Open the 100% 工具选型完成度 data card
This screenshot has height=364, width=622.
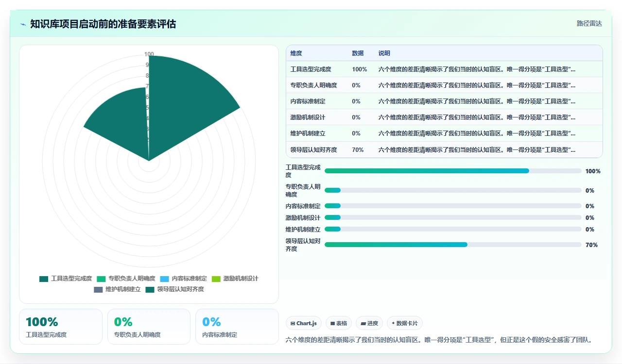61,327
